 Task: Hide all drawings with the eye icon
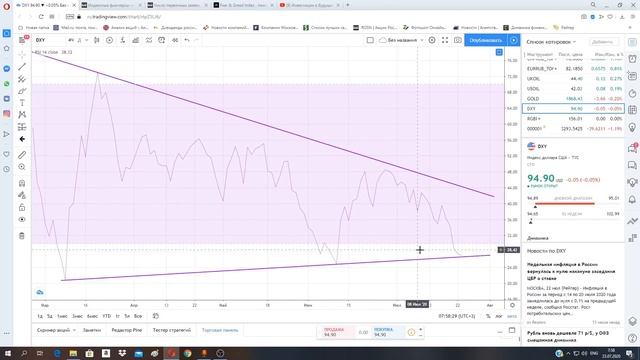(x=22, y=220)
